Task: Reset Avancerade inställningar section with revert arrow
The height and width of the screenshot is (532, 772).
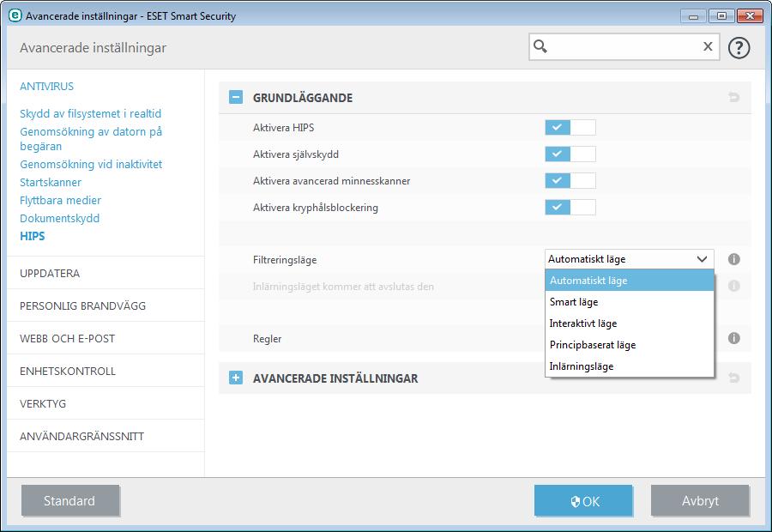Action: pos(733,378)
